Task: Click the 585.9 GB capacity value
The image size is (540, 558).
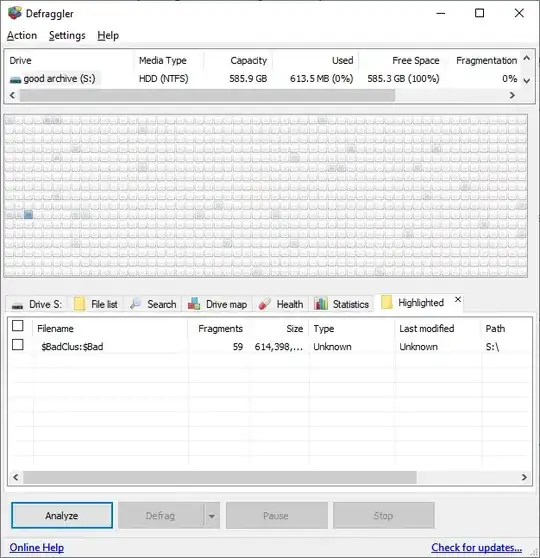Action: click(x=248, y=79)
